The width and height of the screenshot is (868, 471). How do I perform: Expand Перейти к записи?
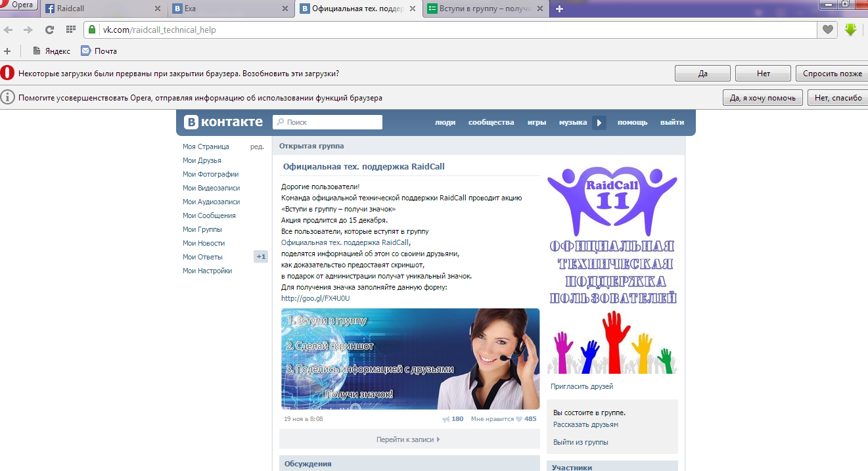pyautogui.click(x=408, y=439)
